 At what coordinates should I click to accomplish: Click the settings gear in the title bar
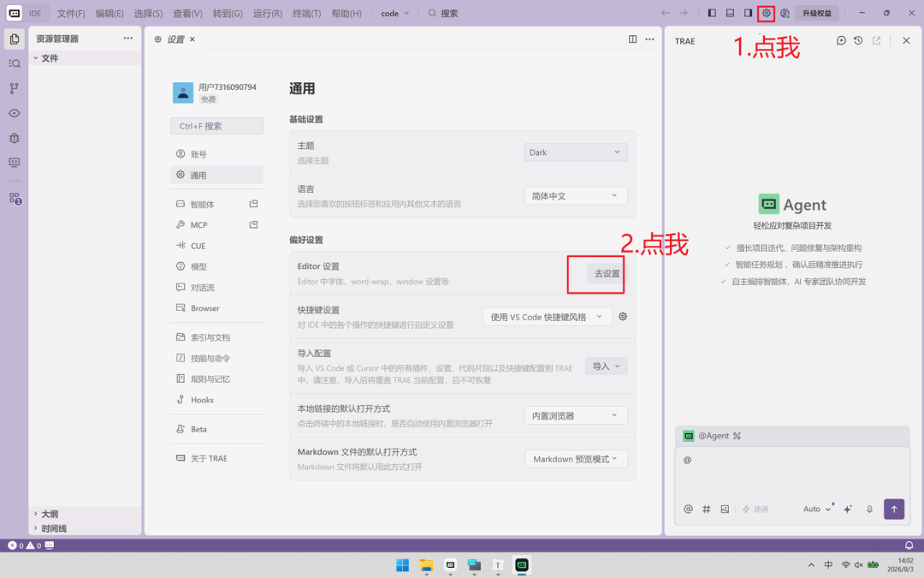(x=766, y=13)
